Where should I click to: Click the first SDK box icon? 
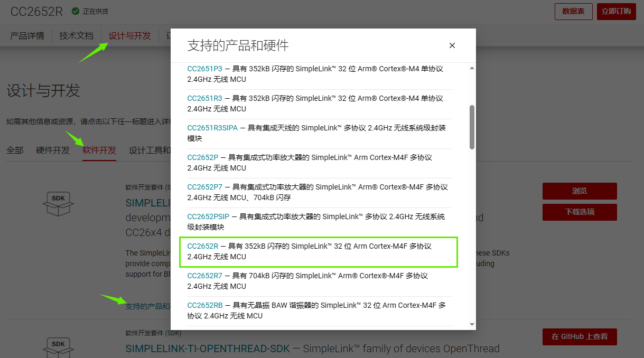(x=58, y=203)
